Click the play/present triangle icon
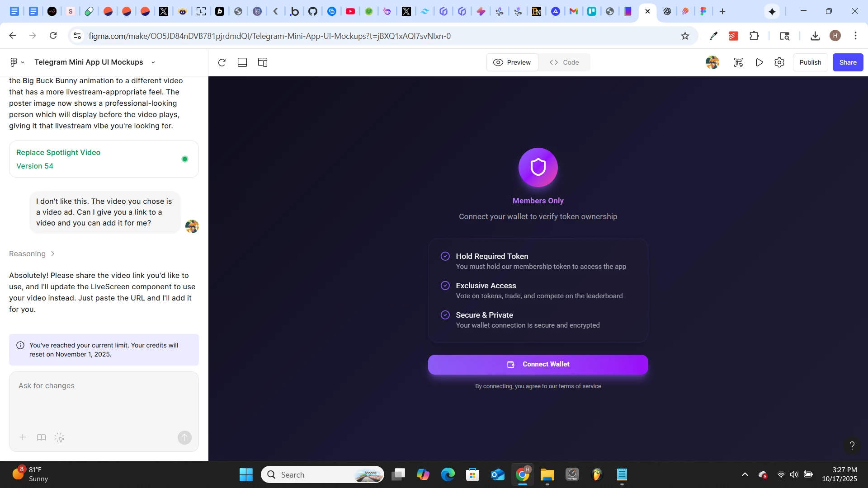This screenshot has width=868, height=488. coord(759,62)
